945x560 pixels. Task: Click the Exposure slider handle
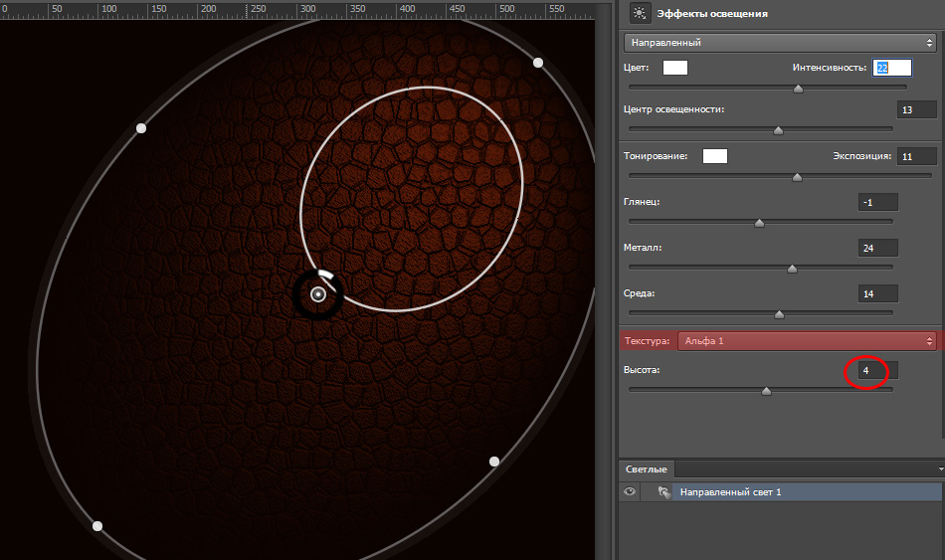797,177
